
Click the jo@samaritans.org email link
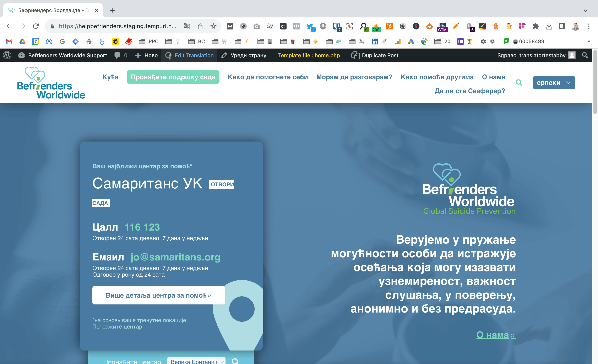click(175, 257)
